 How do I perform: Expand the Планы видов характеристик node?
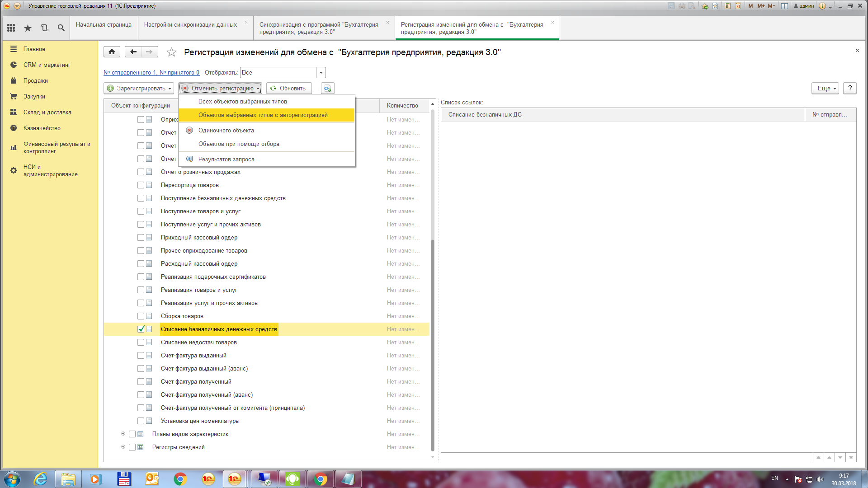(x=123, y=434)
